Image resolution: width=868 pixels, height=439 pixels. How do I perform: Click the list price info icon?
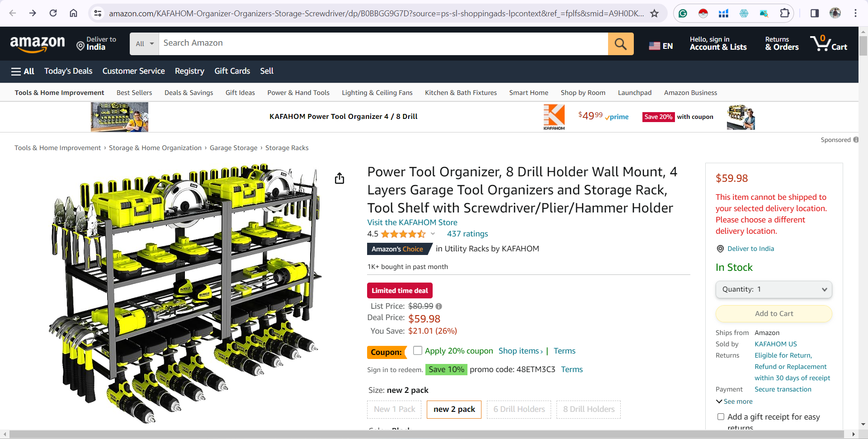[x=439, y=307]
